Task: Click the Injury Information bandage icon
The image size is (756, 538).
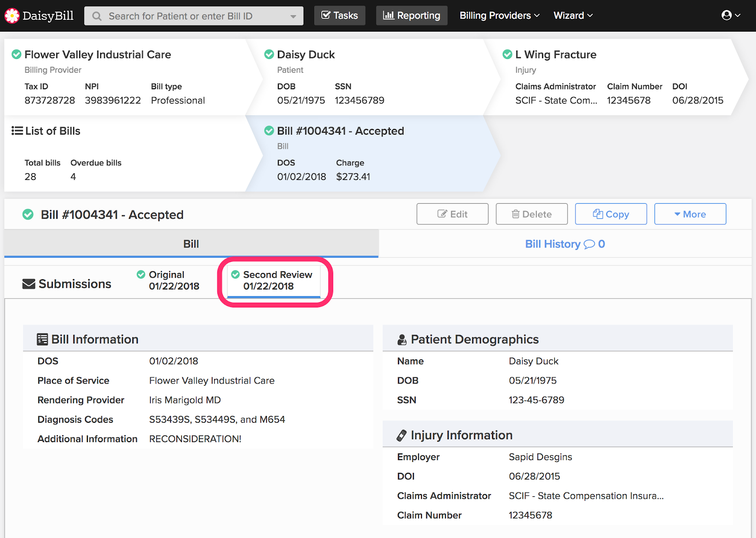Action: (x=402, y=435)
